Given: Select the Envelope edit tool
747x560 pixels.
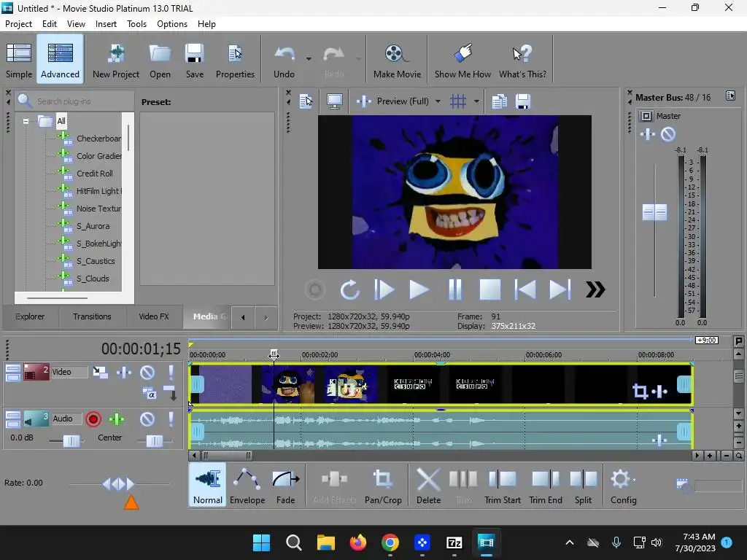Looking at the screenshot, I should [x=247, y=486].
